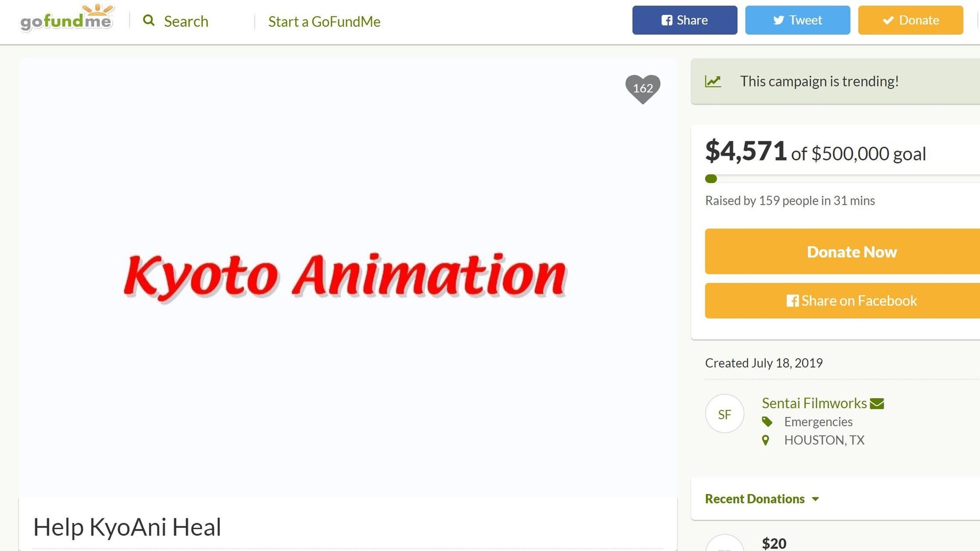Image resolution: width=980 pixels, height=551 pixels.
Task: Open the Search menu item
Action: 186,21
